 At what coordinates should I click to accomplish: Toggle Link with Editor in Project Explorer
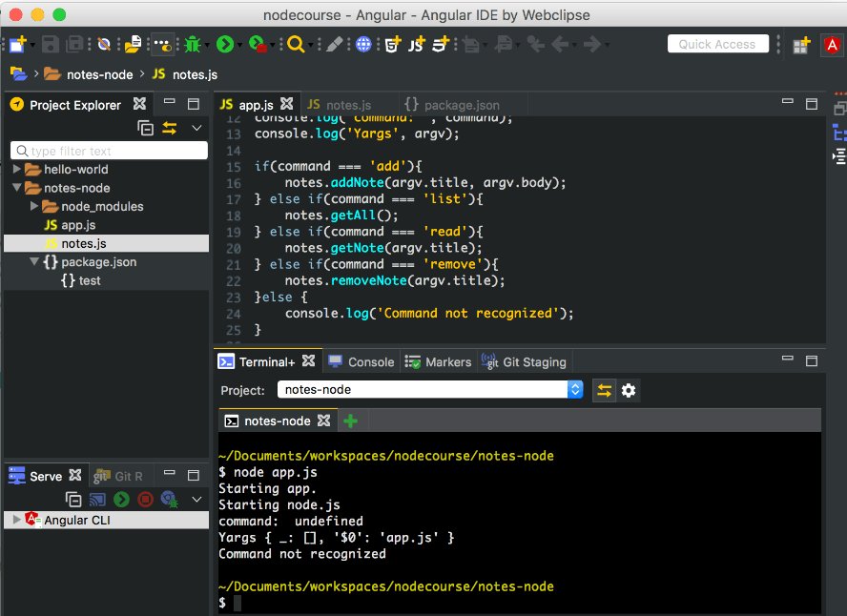click(170, 128)
